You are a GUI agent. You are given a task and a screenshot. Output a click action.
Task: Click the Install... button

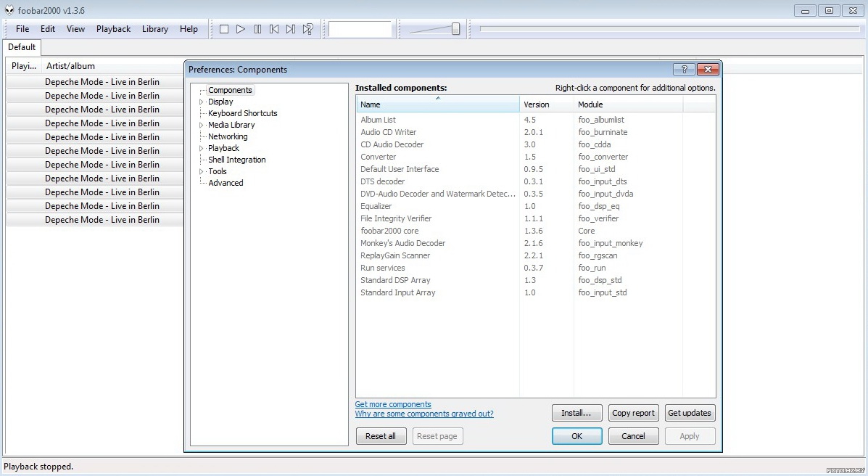click(x=576, y=413)
